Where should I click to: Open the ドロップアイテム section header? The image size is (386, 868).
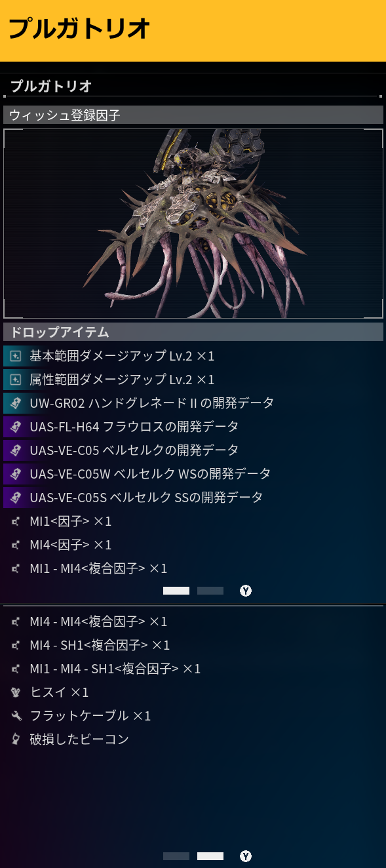(x=193, y=332)
